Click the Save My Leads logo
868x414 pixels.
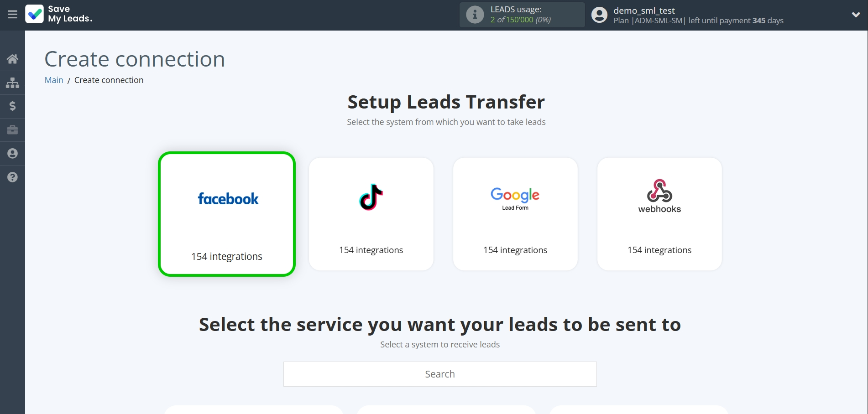coord(58,15)
